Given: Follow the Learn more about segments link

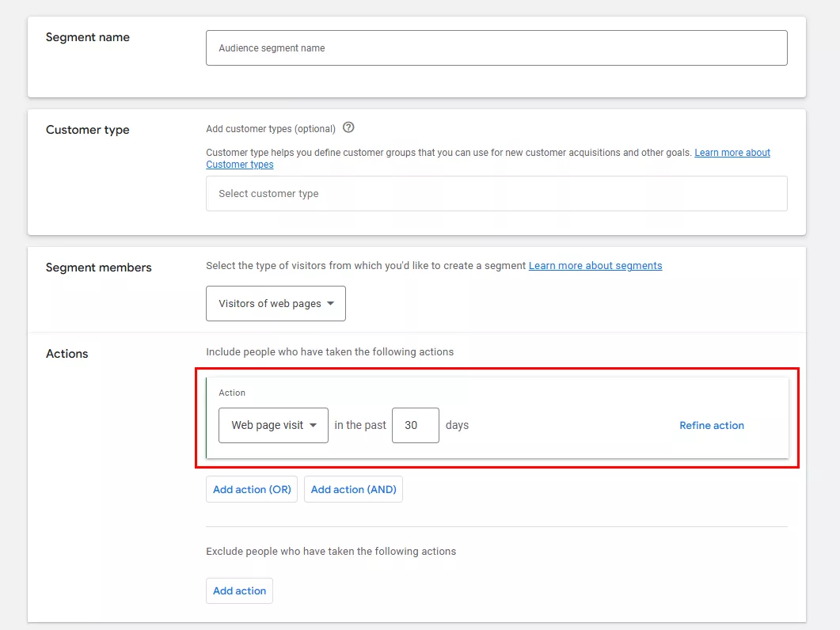Looking at the screenshot, I should tap(595, 266).
